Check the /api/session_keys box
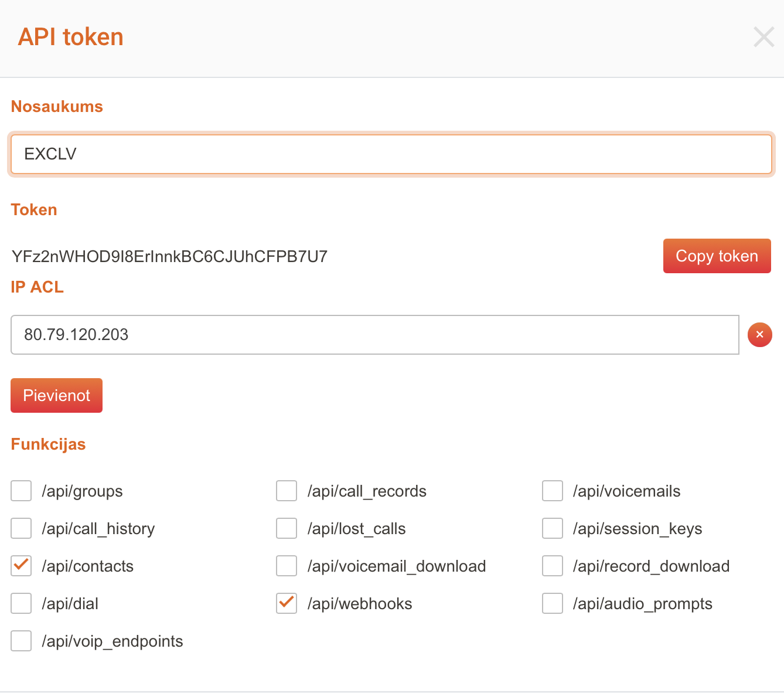The image size is (784, 693). pyautogui.click(x=553, y=529)
